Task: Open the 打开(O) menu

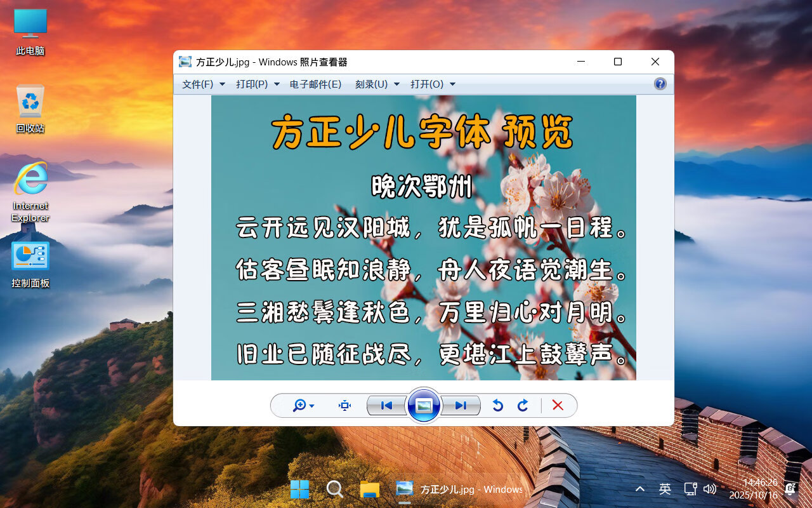Action: coord(433,84)
